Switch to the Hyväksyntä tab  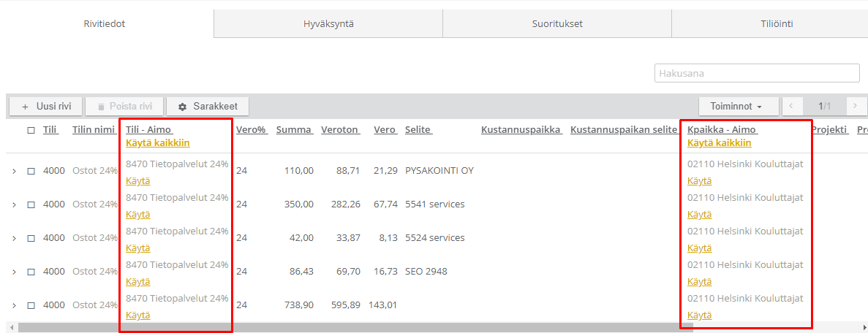coord(328,24)
